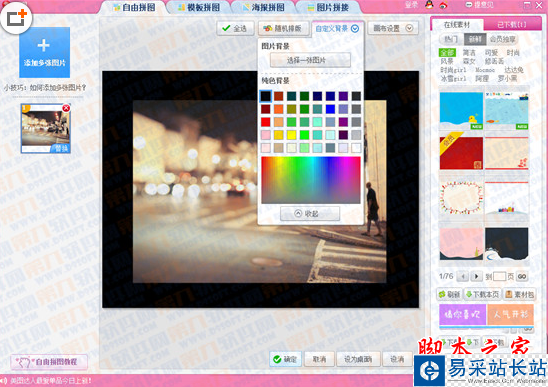This screenshot has height=387, width=548.
Task: Click the 设为桌面 set-as-wallpaper button
Action: (358, 359)
